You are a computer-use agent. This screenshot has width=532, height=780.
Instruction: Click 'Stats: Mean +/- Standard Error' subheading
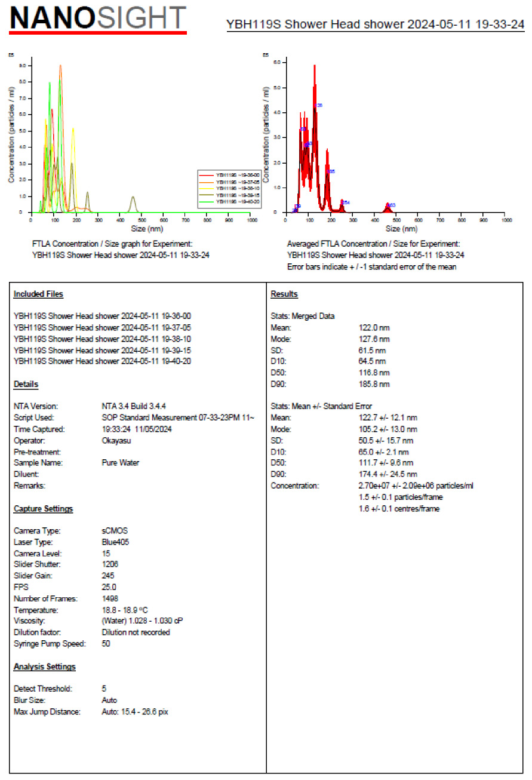click(x=321, y=406)
